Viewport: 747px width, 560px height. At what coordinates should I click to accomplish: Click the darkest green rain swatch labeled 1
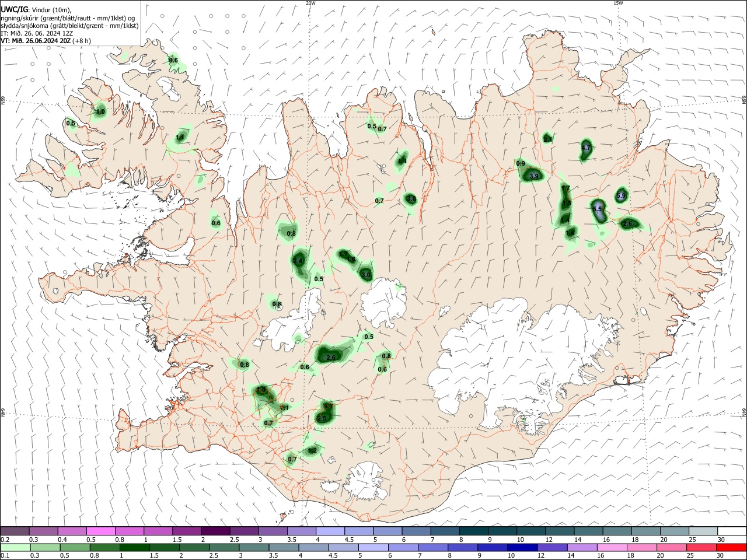click(134, 547)
